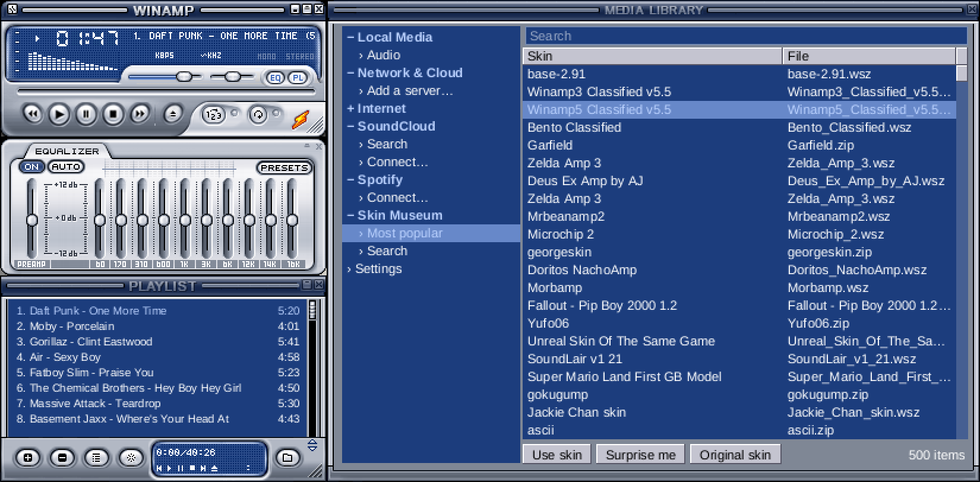Click the Remove (minus) button in Playlist
The height and width of the screenshot is (482, 980).
pos(62,457)
